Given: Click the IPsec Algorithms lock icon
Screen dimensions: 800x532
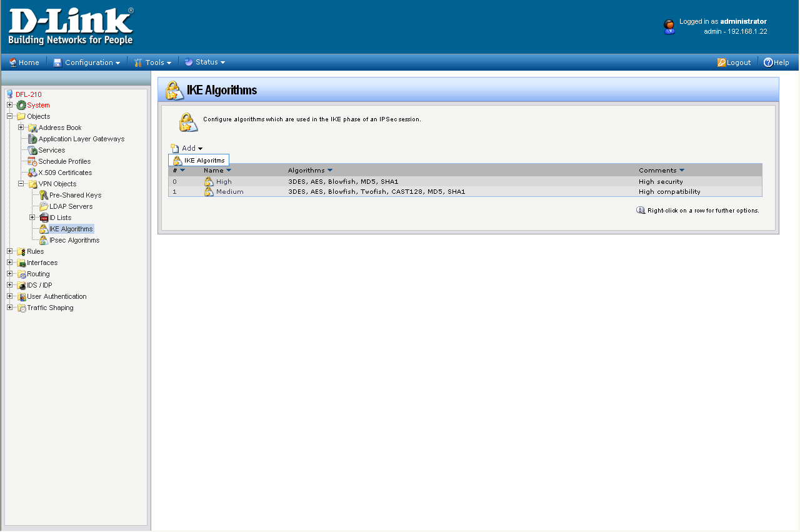Looking at the screenshot, I should (44, 240).
